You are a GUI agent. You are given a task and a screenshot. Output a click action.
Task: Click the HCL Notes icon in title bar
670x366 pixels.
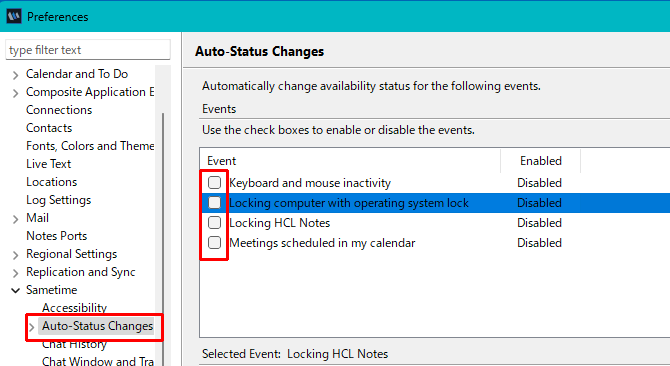pyautogui.click(x=14, y=17)
